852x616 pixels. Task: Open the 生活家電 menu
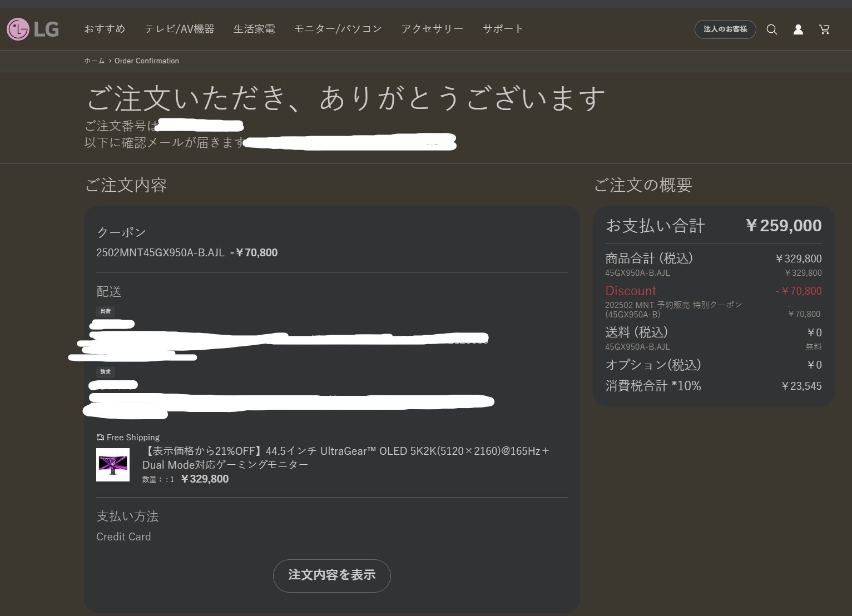tap(254, 29)
